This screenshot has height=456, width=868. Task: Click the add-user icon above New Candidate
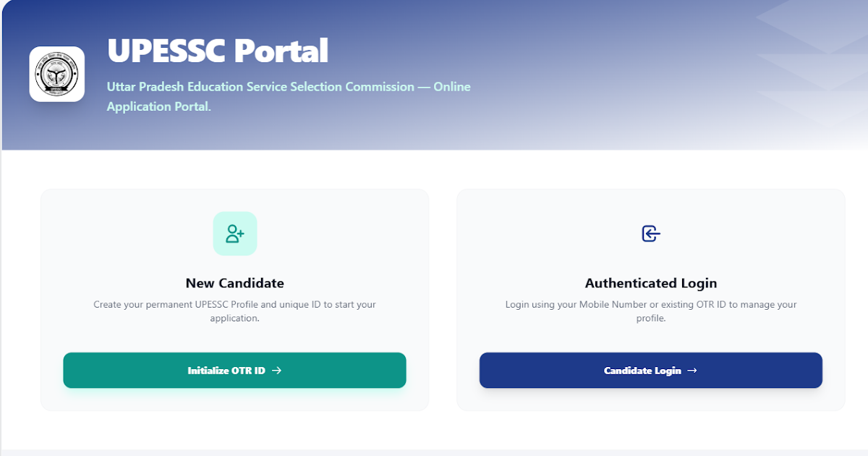(235, 234)
